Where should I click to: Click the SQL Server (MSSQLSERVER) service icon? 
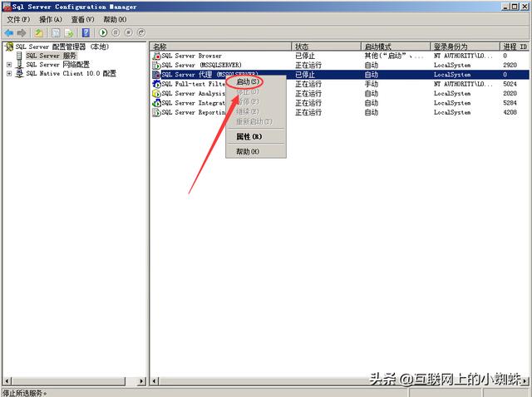point(156,65)
